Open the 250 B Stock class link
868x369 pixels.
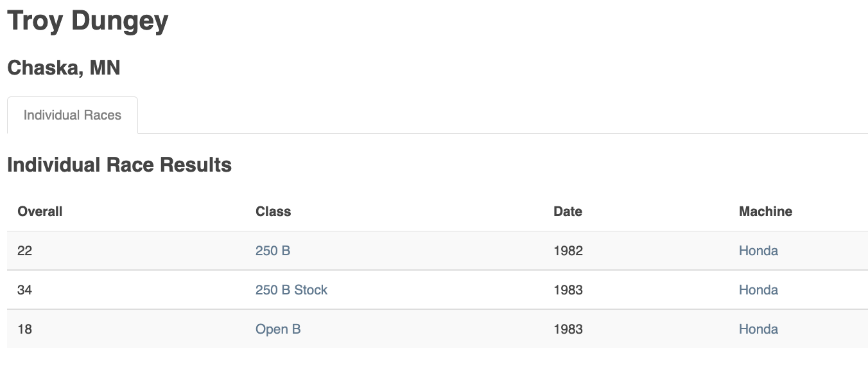pyautogui.click(x=291, y=290)
